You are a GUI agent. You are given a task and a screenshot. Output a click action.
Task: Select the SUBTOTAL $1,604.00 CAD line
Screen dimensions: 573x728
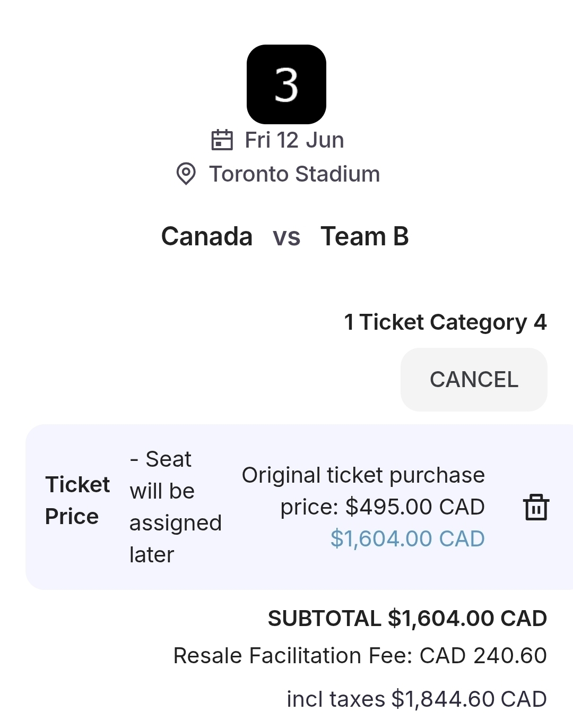[407, 619]
